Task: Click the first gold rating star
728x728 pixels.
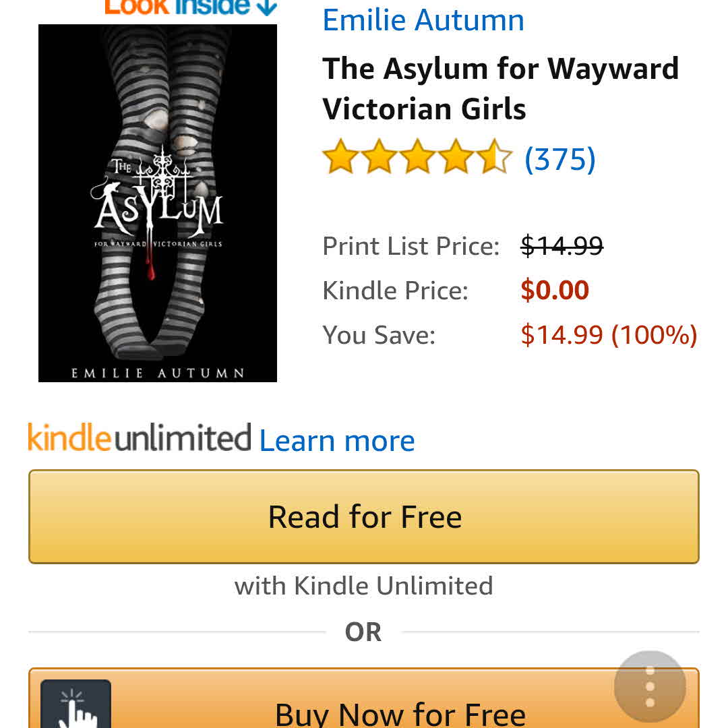Action: (x=340, y=156)
